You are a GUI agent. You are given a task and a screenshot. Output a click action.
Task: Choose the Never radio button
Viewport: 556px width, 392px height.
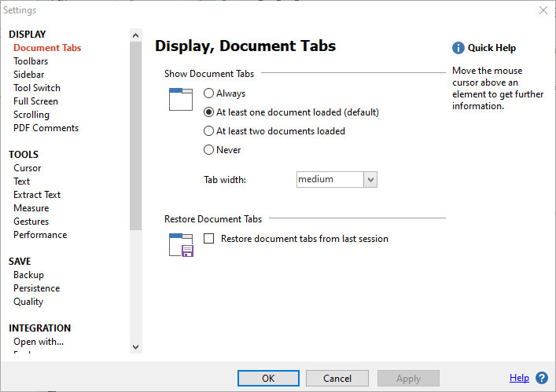pyautogui.click(x=209, y=150)
